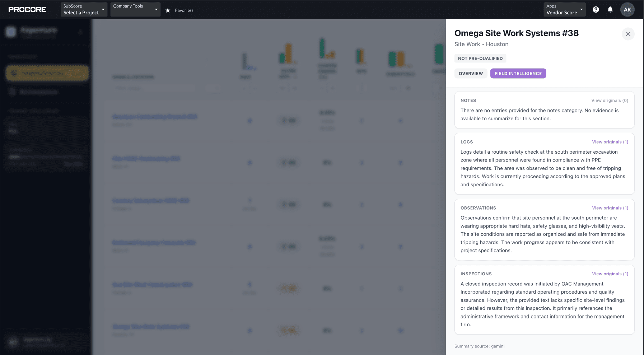Open the Select a Project dropdown
The width and height of the screenshot is (644, 355).
[84, 9]
